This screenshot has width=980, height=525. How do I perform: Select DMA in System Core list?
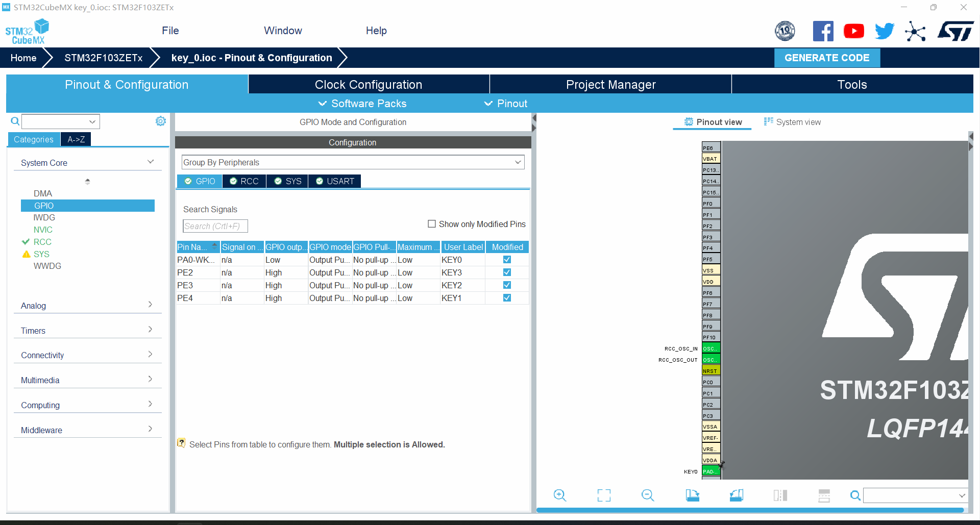(x=43, y=193)
